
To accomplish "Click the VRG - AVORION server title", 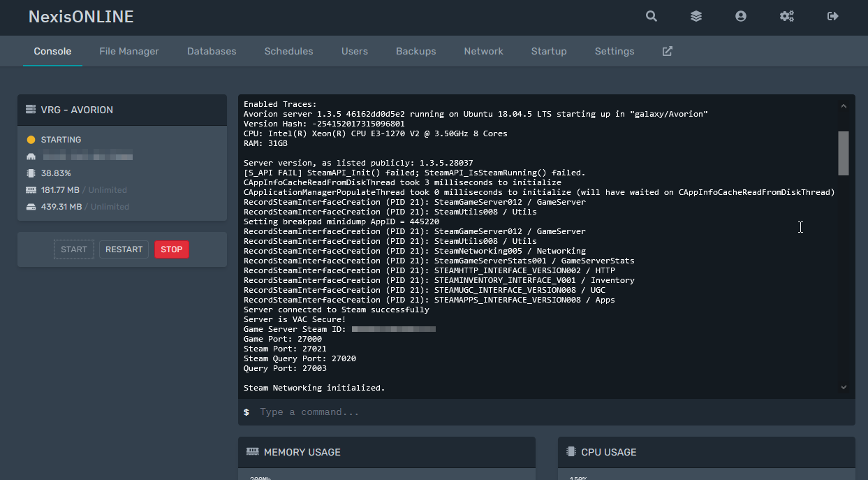I will click(x=77, y=110).
